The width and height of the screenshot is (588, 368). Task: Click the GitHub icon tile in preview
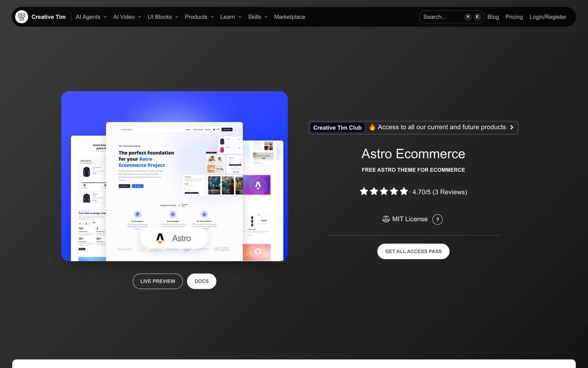point(258,251)
